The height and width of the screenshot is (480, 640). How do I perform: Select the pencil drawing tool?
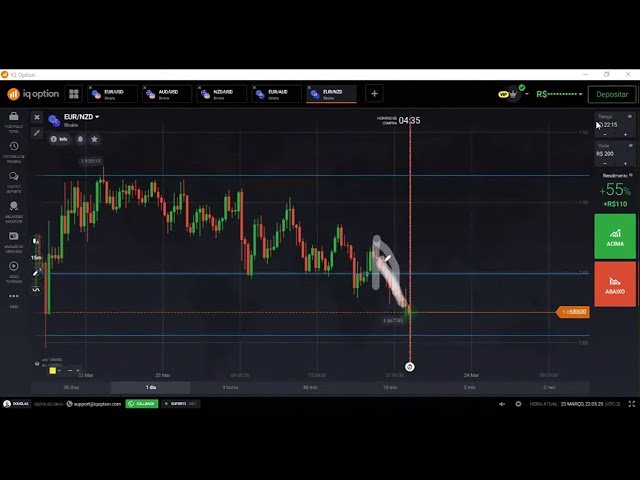(x=36, y=273)
